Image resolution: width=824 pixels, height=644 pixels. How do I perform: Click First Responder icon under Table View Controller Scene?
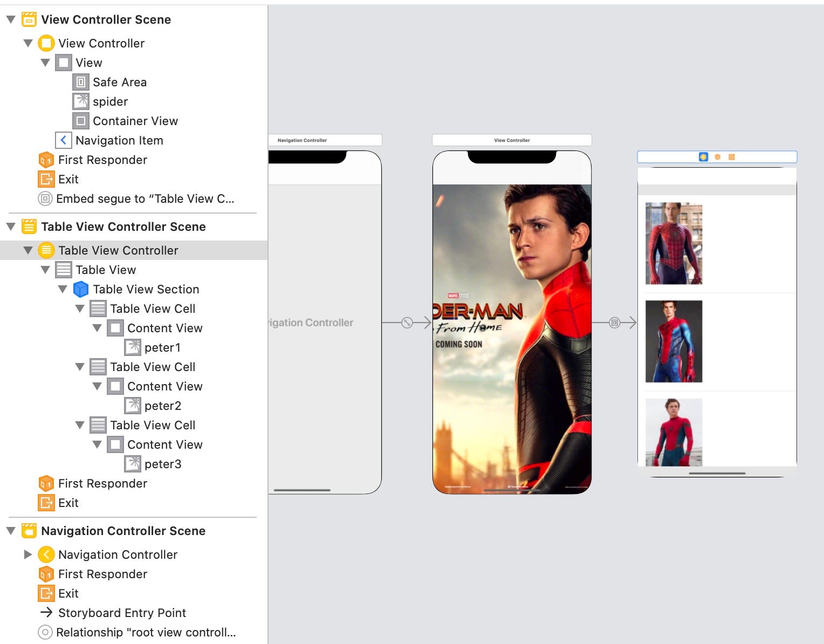click(x=46, y=483)
